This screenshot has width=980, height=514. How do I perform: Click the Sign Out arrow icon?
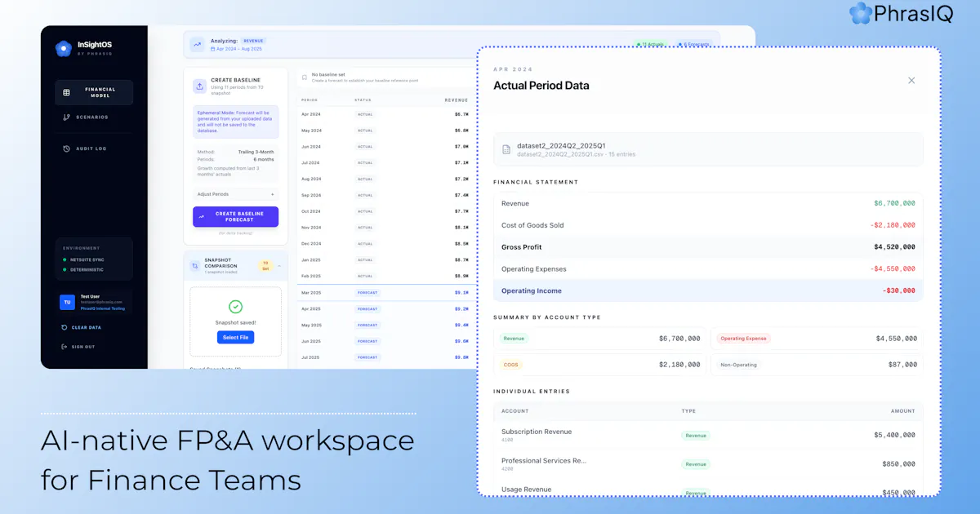(65, 347)
